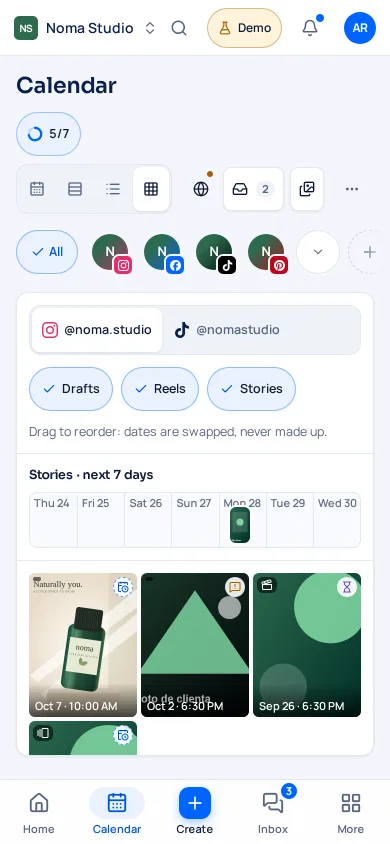Image resolution: width=390 pixels, height=844 pixels.
Task: Go to the Home tab
Action: tap(39, 812)
